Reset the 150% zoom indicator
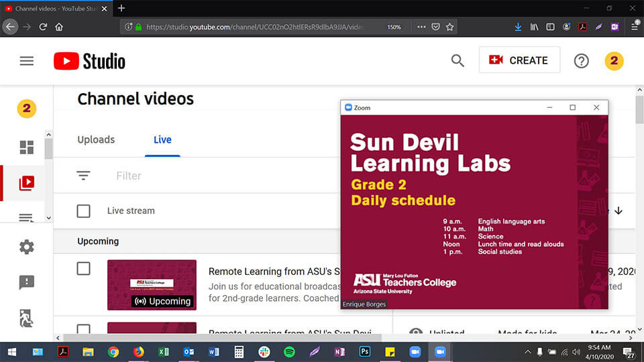Screen dimensions: 644x362 (394, 27)
